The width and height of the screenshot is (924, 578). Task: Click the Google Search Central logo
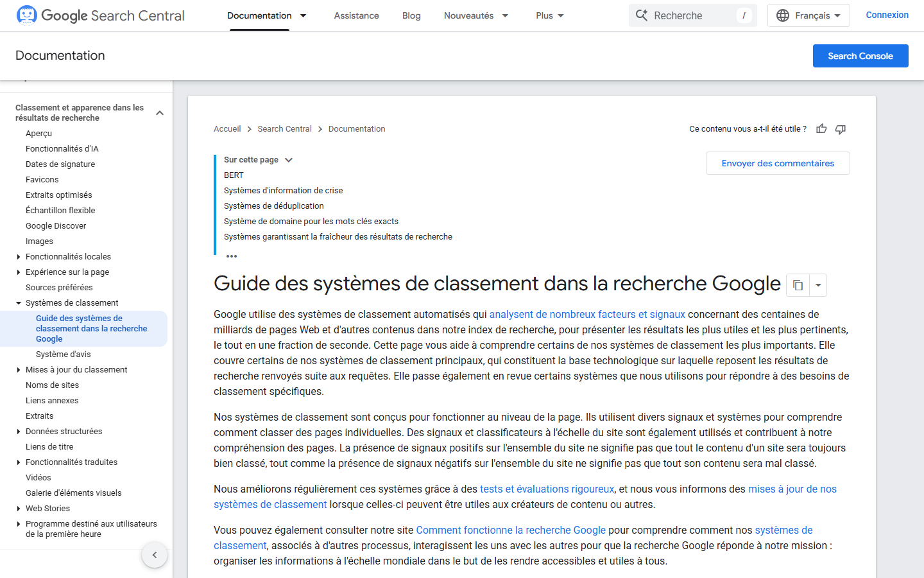pyautogui.click(x=100, y=15)
